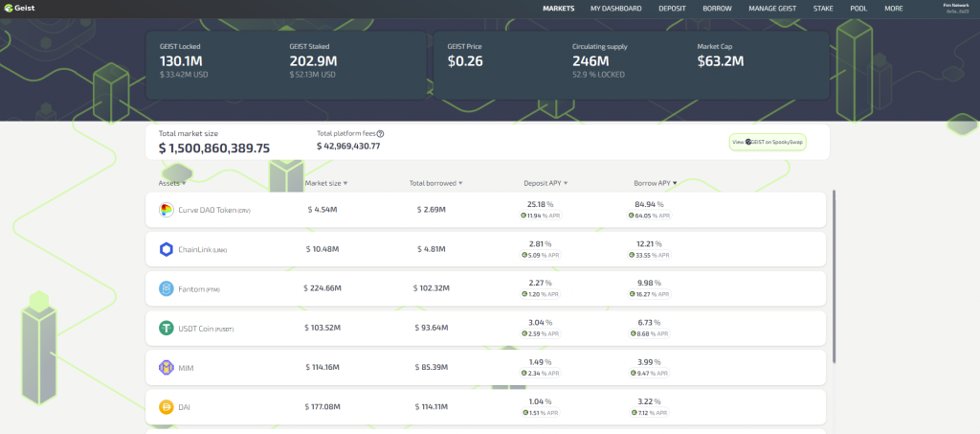Click Market Cap value $63.2M

coord(721,61)
